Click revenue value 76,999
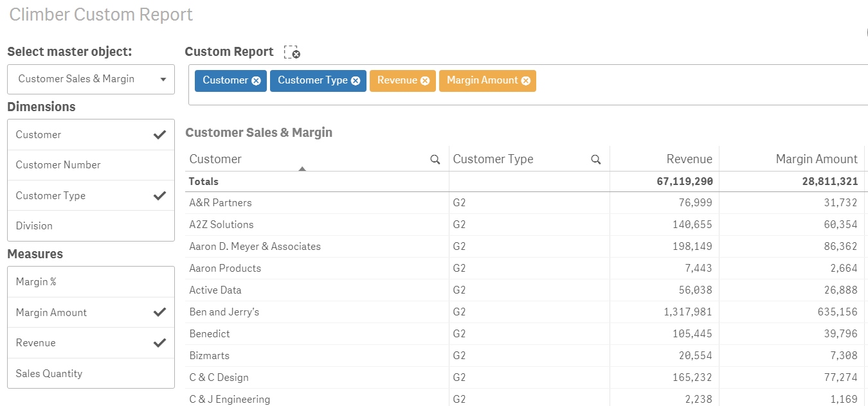Viewport: 868px width, 406px height. (695, 203)
